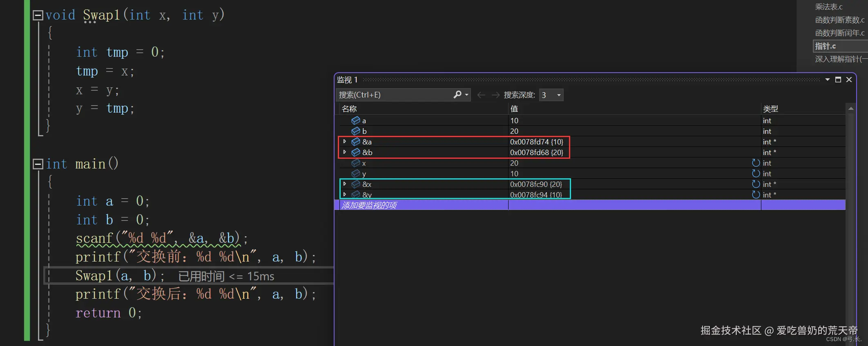Sort by the 名称 column header
Viewport: 868px width, 346px height.
coord(424,109)
